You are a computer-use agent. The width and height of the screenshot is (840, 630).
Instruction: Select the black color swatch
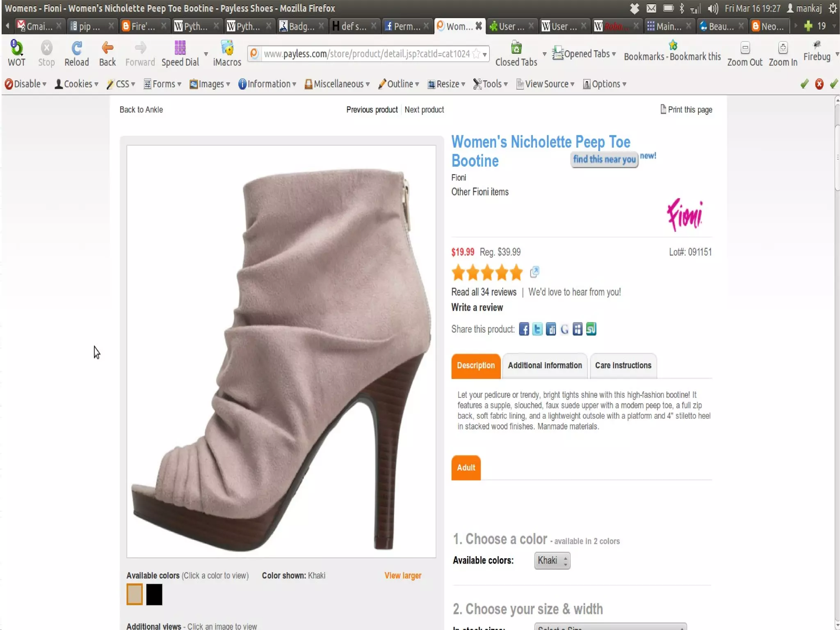(x=154, y=594)
